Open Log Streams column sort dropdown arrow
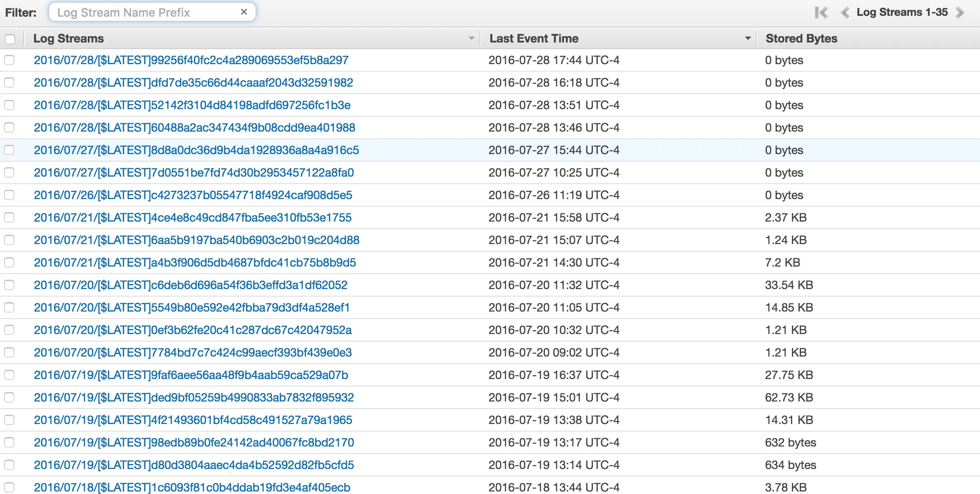 (471, 38)
